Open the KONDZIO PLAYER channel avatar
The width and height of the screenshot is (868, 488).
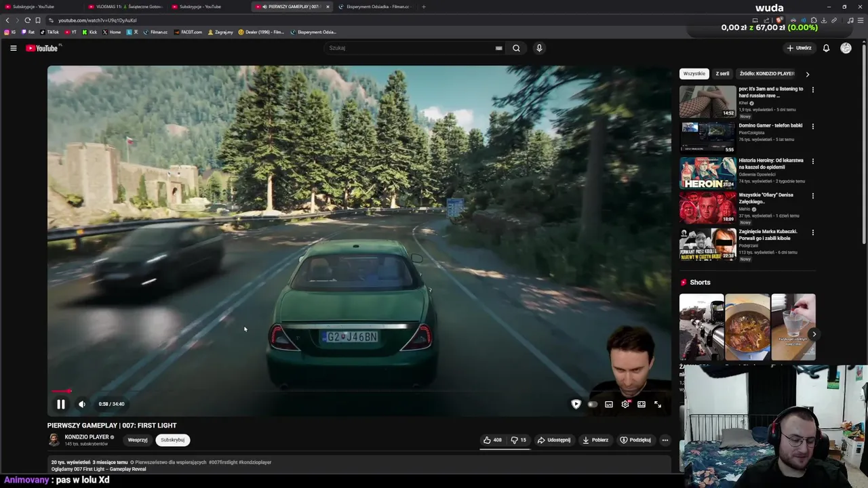(54, 440)
